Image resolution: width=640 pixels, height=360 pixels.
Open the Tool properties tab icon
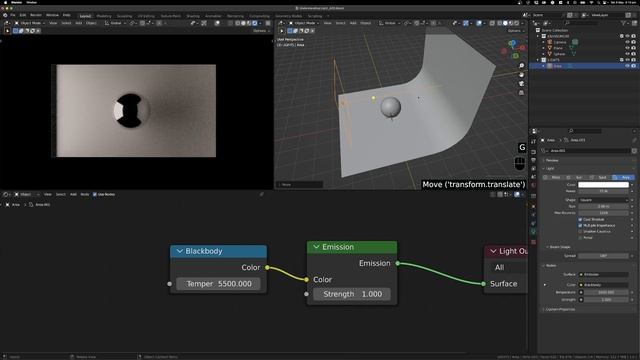[x=533, y=141]
